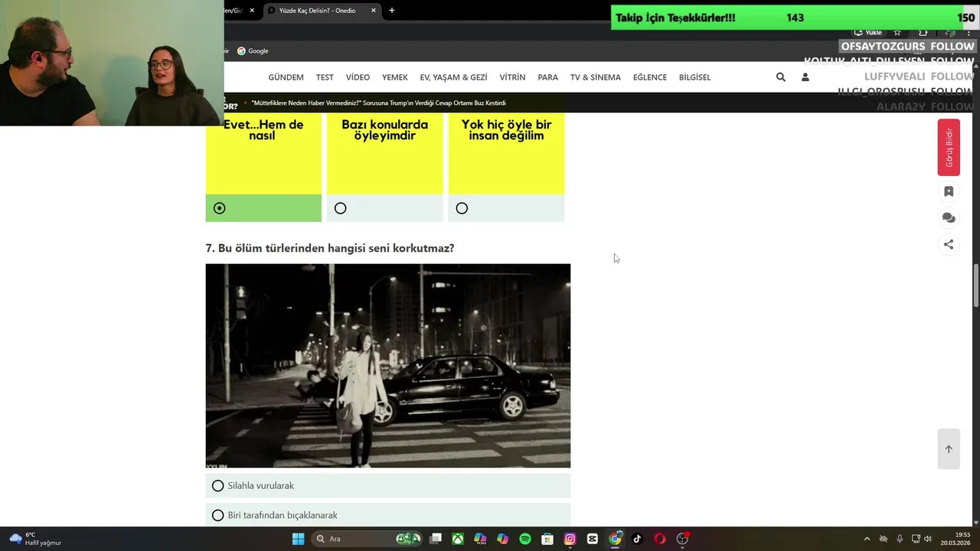Image resolution: width=980 pixels, height=551 pixels.
Task: Open the site search magnifier icon
Action: [780, 77]
